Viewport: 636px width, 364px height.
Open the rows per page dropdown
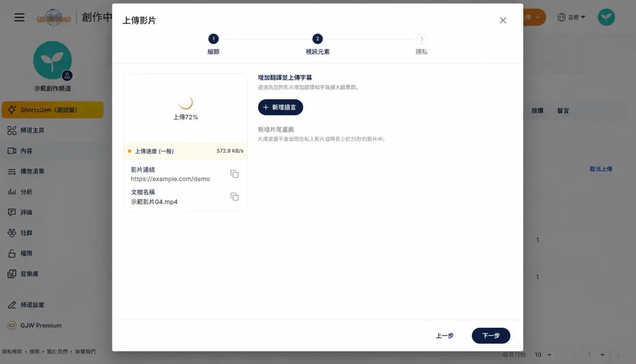543,355
